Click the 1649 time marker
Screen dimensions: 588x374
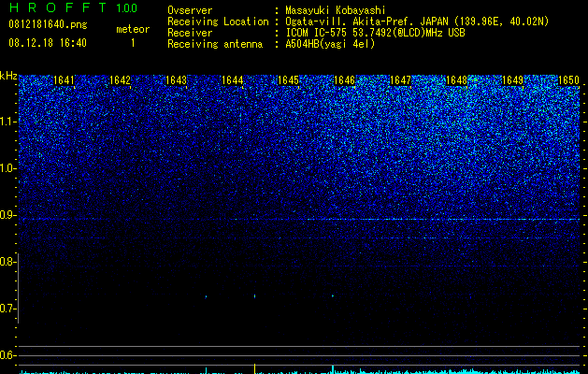coord(512,80)
